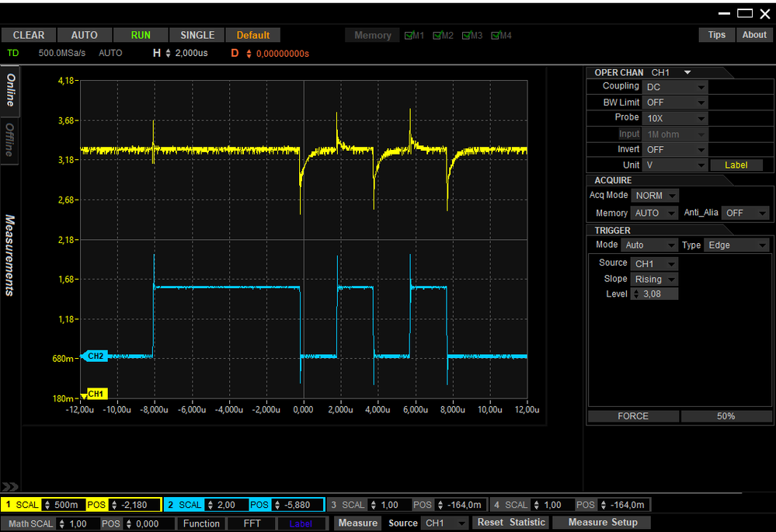
Task: Toggle channel 2 via blue '2' button
Action: 171,505
